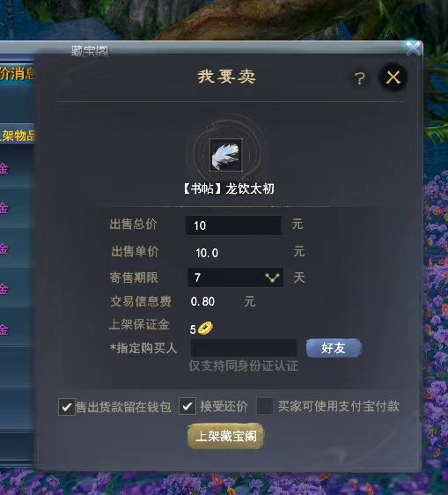Click the 【书帖】龙饮太初 item name

click(x=228, y=189)
